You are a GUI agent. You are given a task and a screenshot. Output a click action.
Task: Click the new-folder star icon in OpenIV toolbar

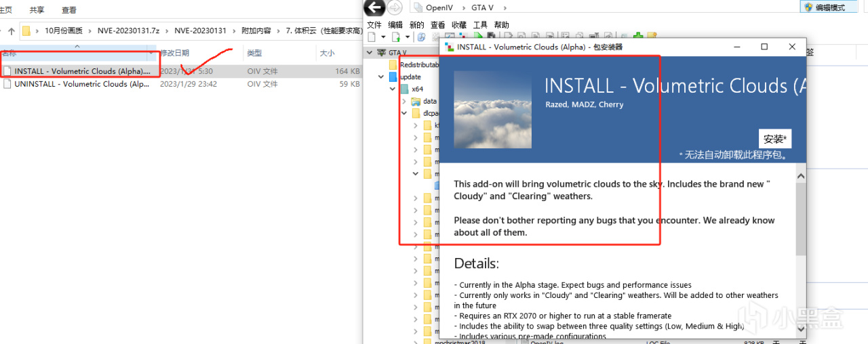tap(651, 37)
